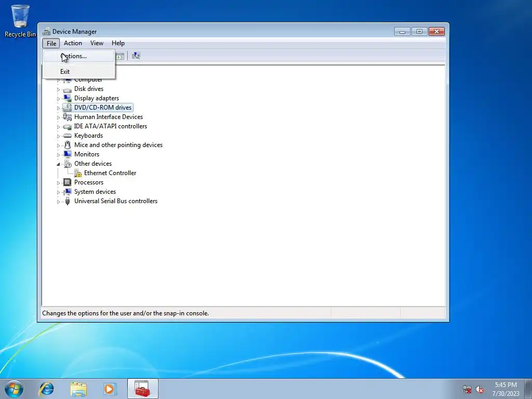The height and width of the screenshot is (399, 532).
Task: Select the Keyboards label
Action: click(x=88, y=136)
